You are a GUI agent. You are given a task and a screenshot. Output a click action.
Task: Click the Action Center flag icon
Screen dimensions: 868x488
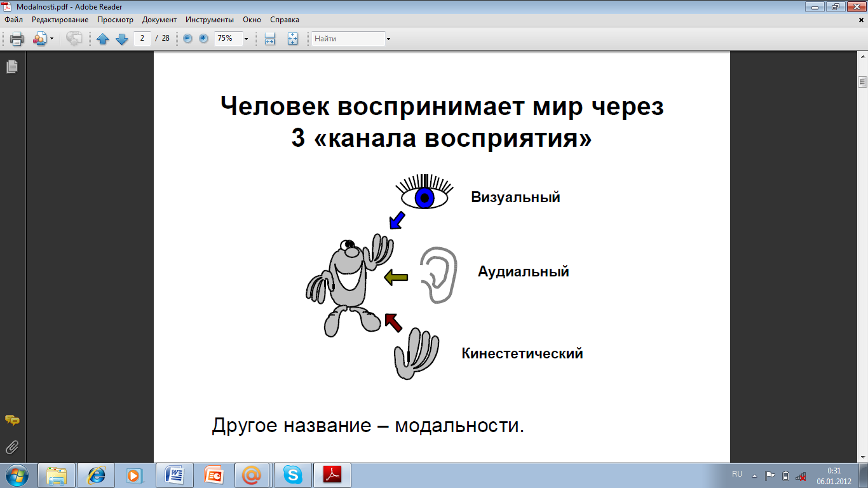point(770,475)
